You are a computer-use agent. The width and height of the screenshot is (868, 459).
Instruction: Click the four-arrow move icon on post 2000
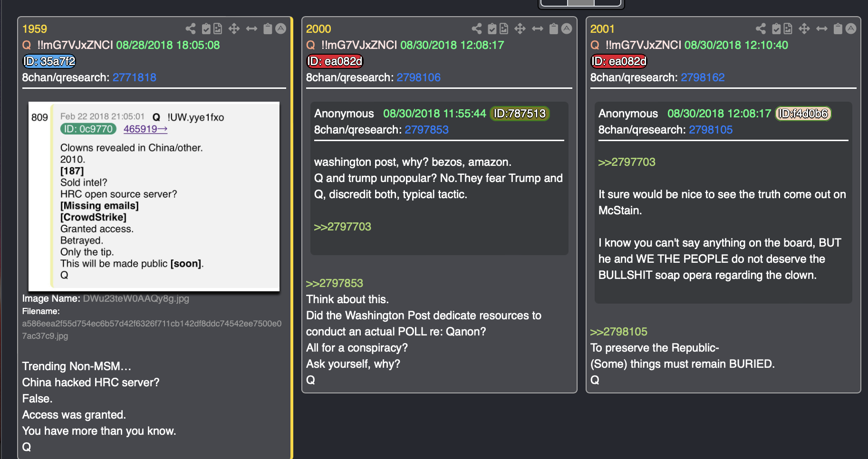520,29
